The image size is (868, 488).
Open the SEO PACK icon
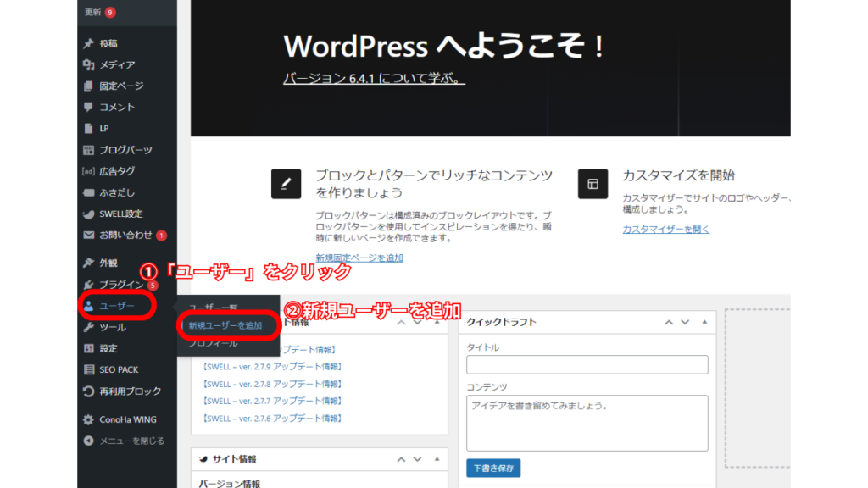[88, 369]
